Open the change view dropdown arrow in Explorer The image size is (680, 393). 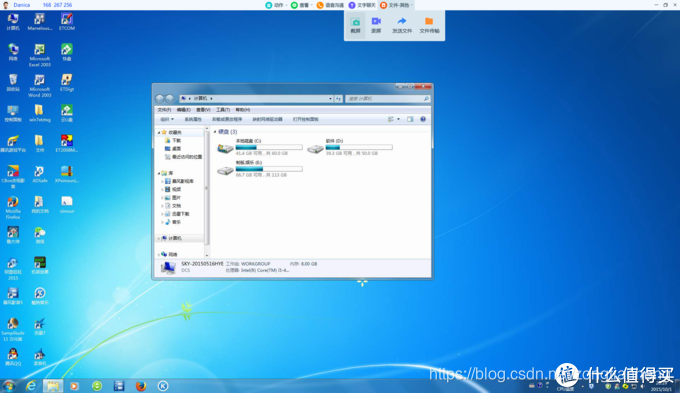tap(399, 119)
